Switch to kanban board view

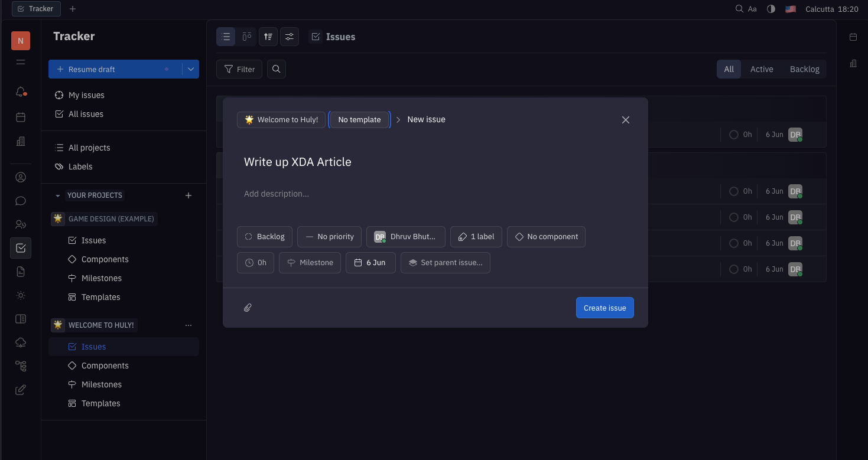point(247,37)
